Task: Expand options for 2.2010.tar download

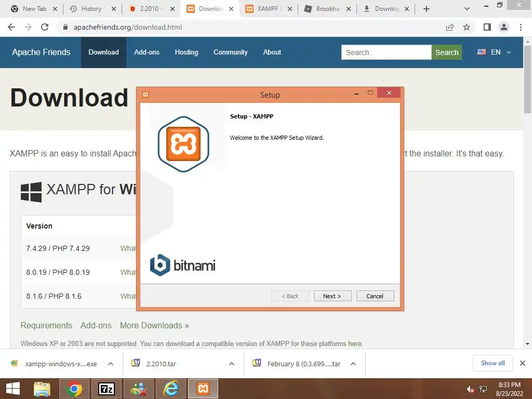Action: (232, 364)
